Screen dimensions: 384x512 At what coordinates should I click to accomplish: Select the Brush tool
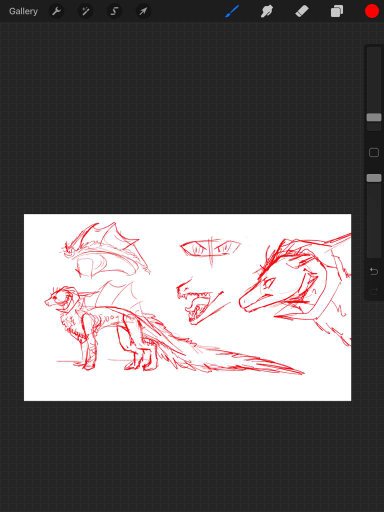click(x=232, y=11)
